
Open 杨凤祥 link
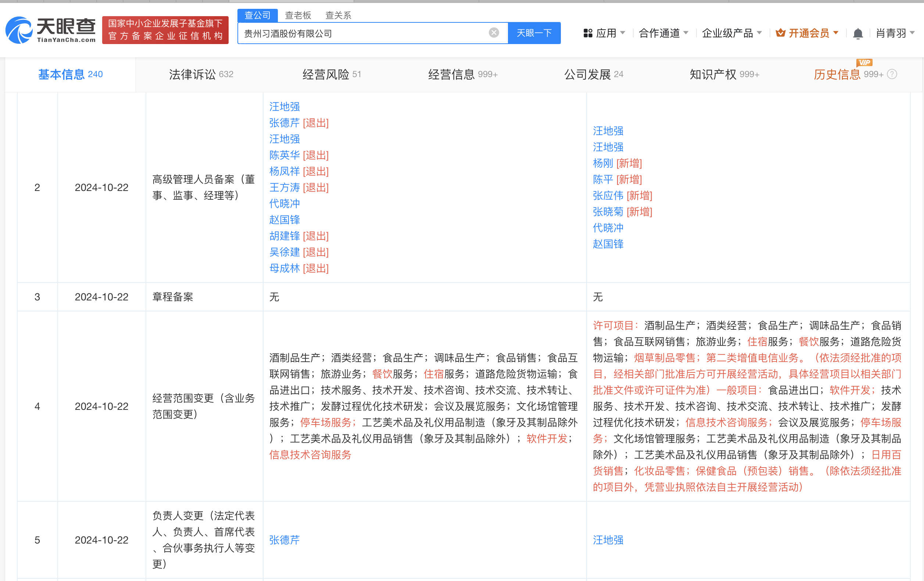tap(284, 171)
